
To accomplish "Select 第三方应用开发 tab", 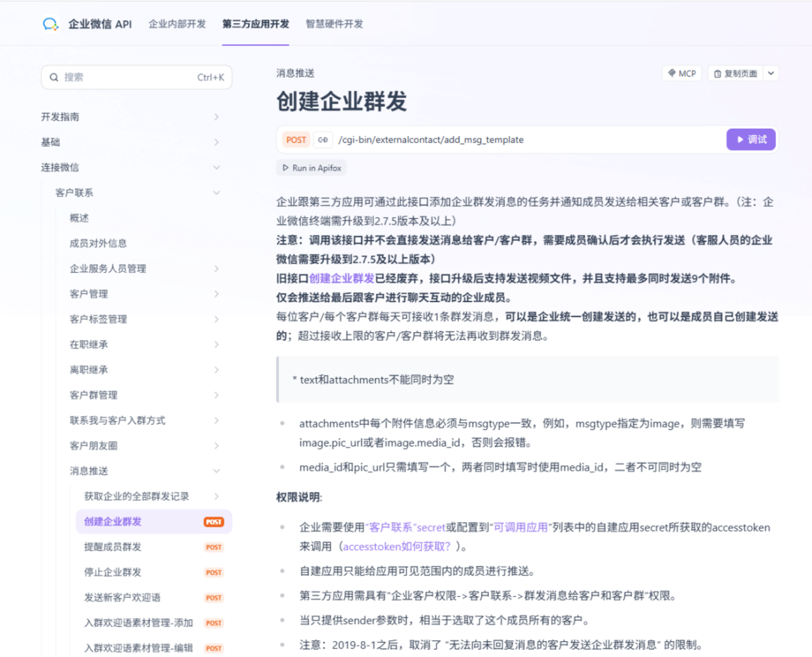I will point(255,24).
